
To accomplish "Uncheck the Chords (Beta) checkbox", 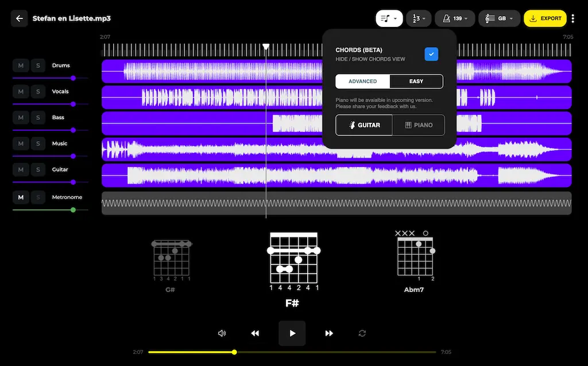I will coord(431,54).
